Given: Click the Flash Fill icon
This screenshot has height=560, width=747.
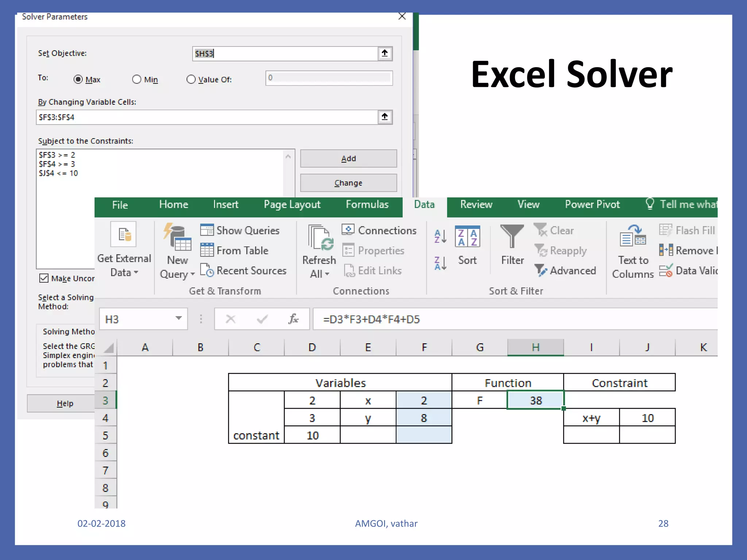Looking at the screenshot, I should [x=665, y=230].
